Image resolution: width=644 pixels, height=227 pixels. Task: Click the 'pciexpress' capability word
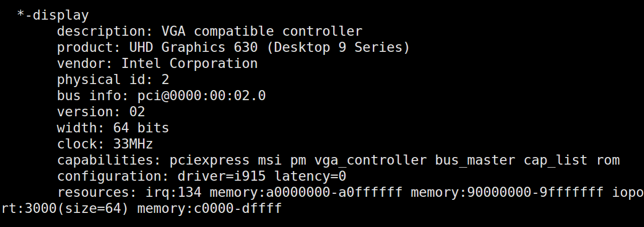pyautogui.click(x=209, y=160)
